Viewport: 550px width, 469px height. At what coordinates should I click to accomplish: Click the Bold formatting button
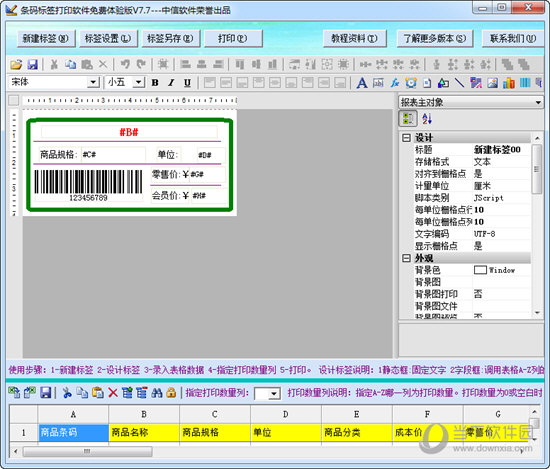[x=155, y=83]
